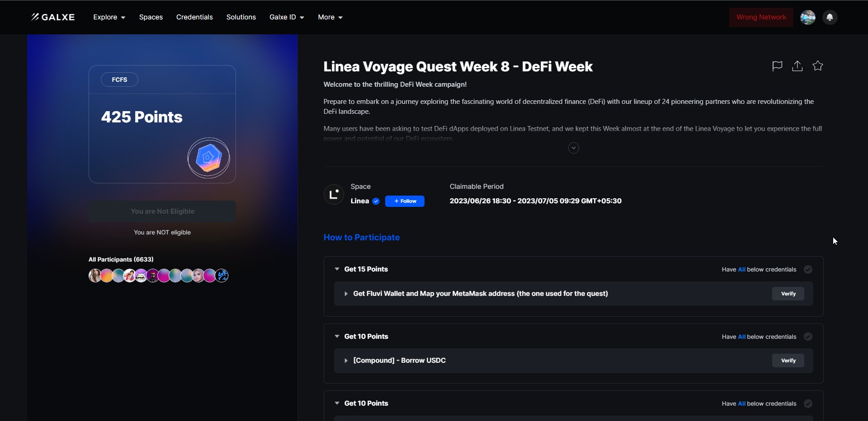Click status check circle for Get 15 Points

[x=808, y=270]
